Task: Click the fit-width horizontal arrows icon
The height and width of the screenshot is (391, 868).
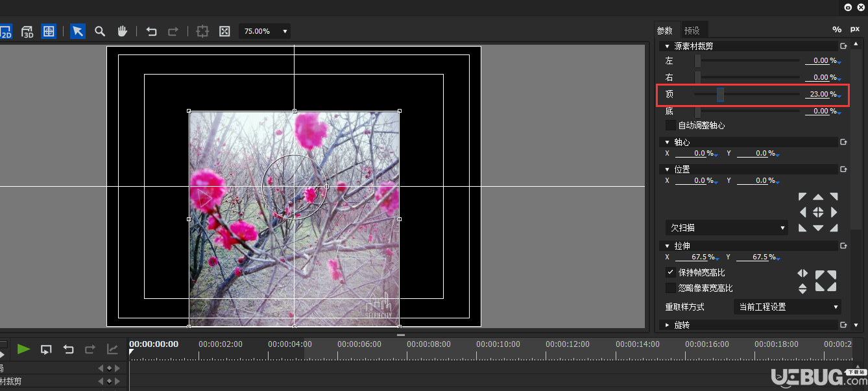Action: point(802,273)
